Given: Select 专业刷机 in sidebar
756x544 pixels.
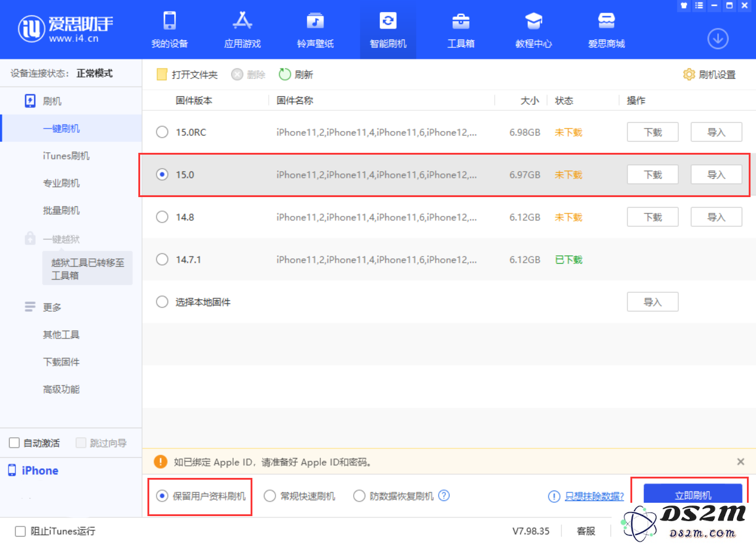Looking at the screenshot, I should coord(61,183).
